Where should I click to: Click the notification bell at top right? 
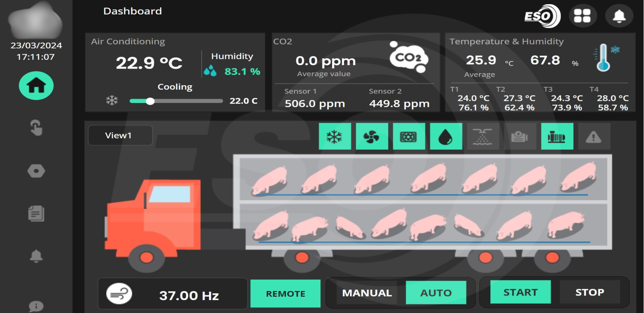[619, 16]
